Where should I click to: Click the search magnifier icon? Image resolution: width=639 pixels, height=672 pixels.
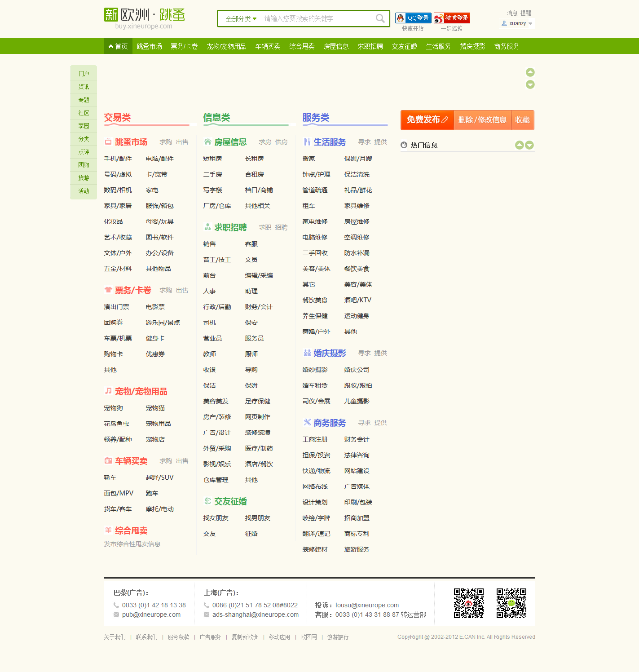click(x=379, y=18)
